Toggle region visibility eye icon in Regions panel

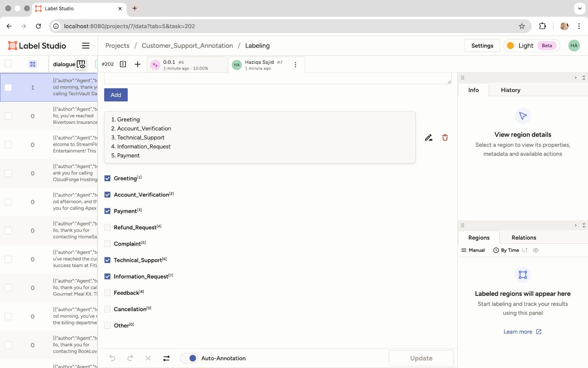click(x=536, y=250)
